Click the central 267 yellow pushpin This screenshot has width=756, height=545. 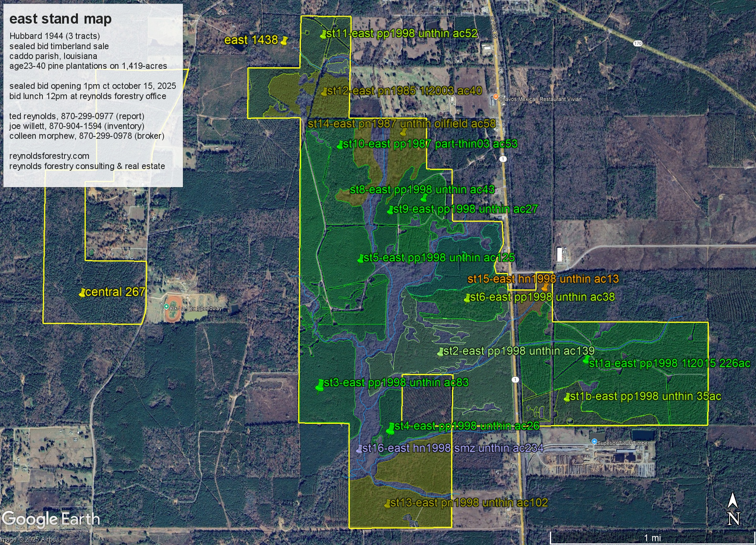tap(82, 293)
